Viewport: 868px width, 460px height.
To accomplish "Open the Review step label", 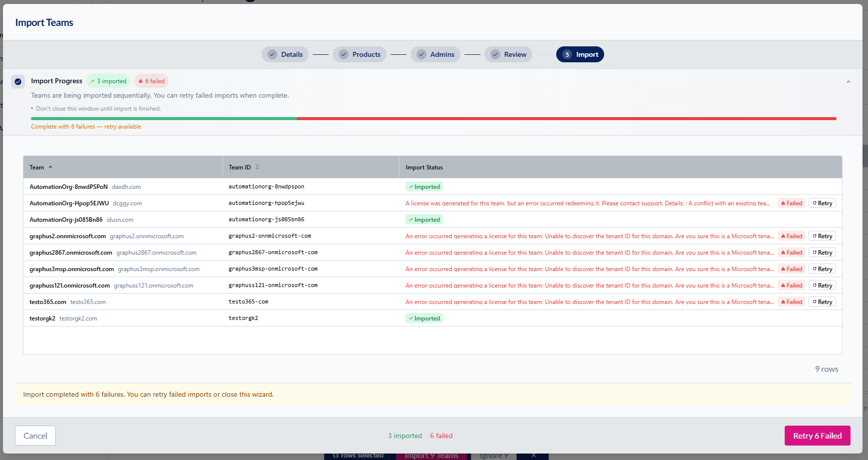I will (515, 54).
